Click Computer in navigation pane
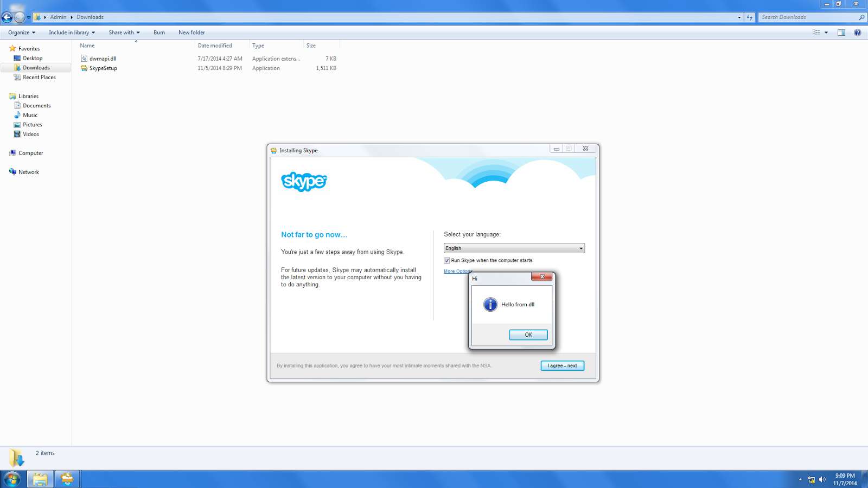Viewport: 868px width, 488px height. tap(30, 153)
